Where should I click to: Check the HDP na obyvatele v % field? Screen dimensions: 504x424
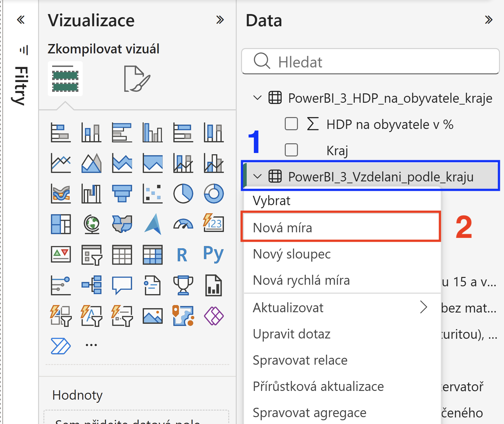pos(291,124)
